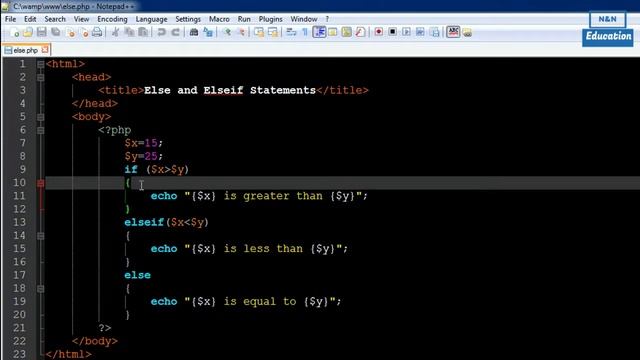Paste clipboard with the Paste icon
Screen dimensions: 640x360
click(143, 32)
